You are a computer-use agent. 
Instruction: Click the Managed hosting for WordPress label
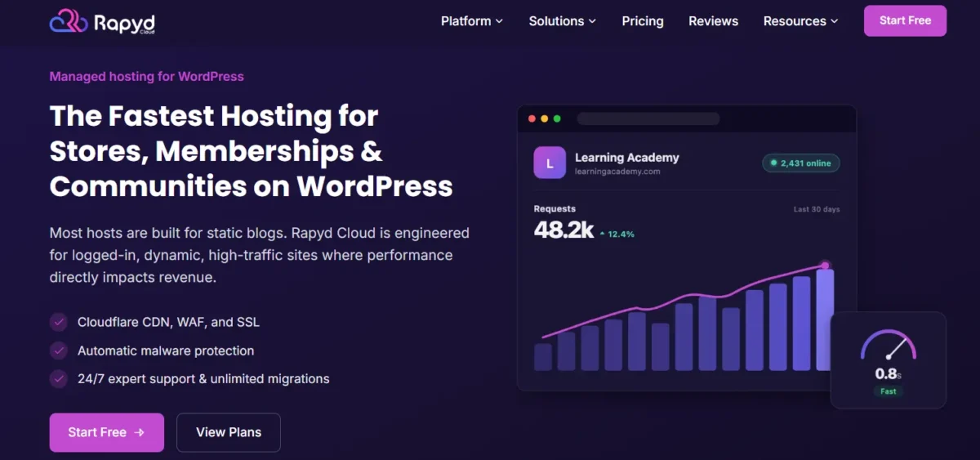[146, 76]
